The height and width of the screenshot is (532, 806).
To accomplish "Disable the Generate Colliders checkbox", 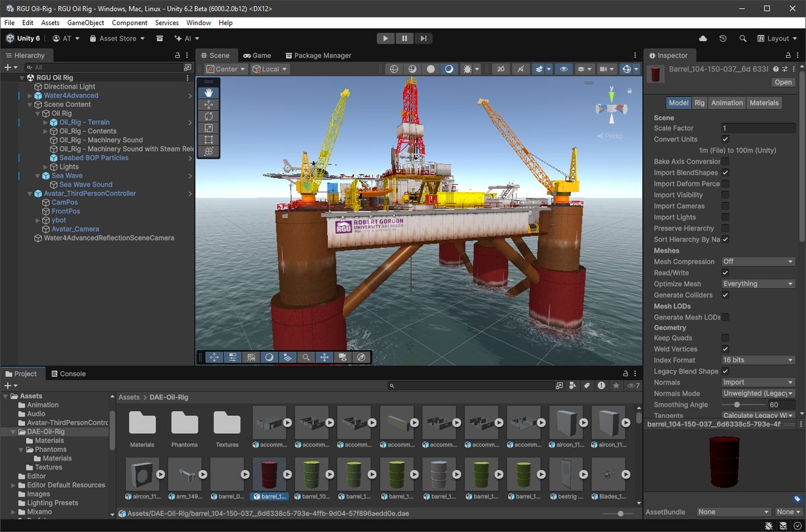I will [725, 295].
